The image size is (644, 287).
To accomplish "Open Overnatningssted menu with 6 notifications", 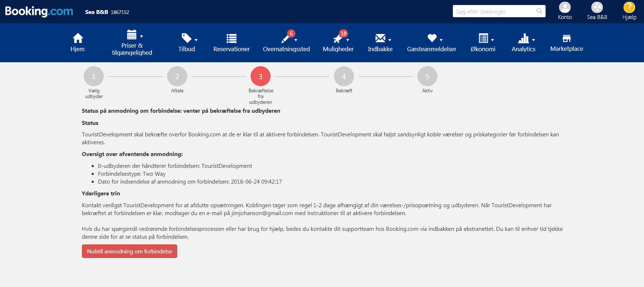I will [286, 38].
